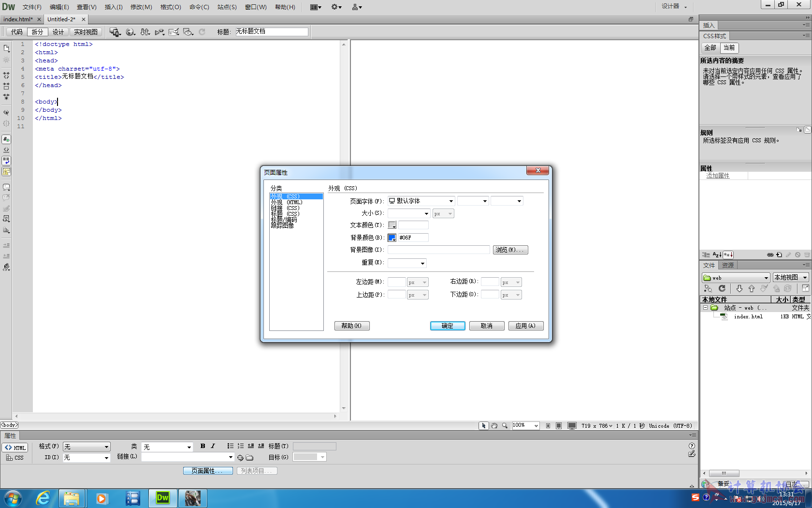The image size is (812, 508).
Task: Open the 设计器 workspace dropdown
Action: (x=675, y=6)
